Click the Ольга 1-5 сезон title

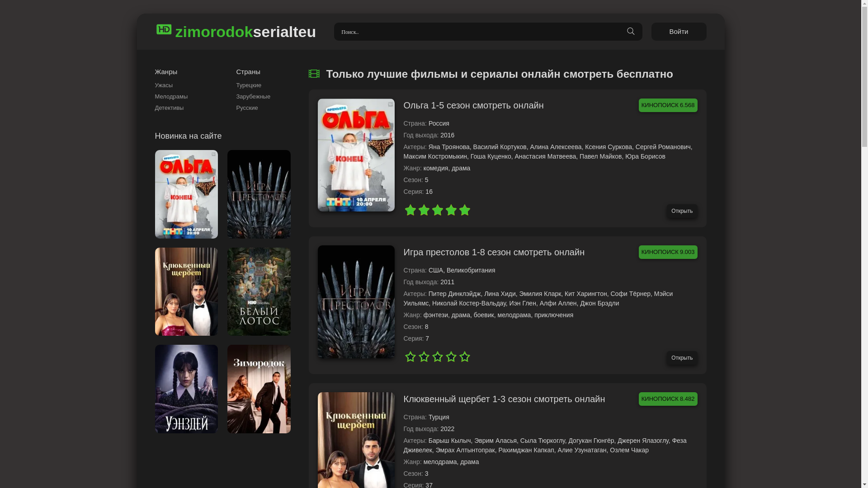[473, 105]
